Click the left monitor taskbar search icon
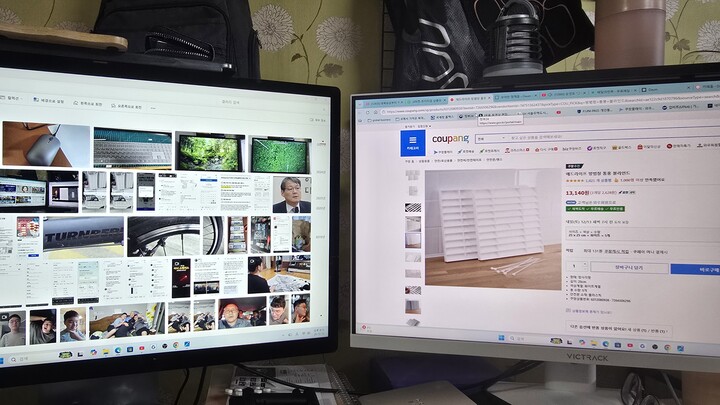This screenshot has height=405, width=720. 13,359
